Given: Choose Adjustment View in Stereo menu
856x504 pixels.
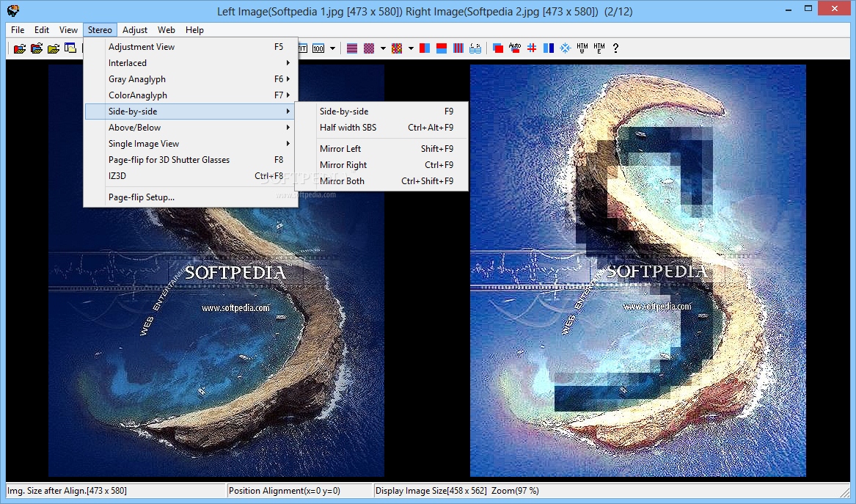Looking at the screenshot, I should tap(190, 47).
